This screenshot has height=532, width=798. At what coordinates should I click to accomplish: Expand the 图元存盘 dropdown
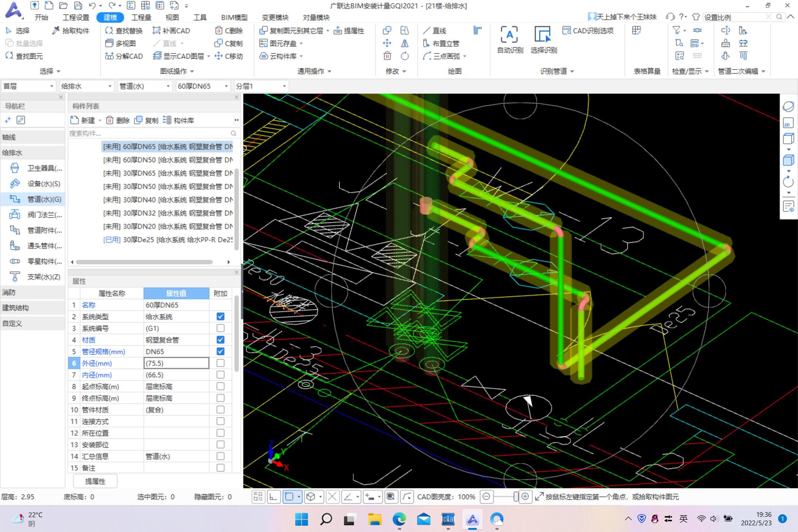click(x=301, y=44)
